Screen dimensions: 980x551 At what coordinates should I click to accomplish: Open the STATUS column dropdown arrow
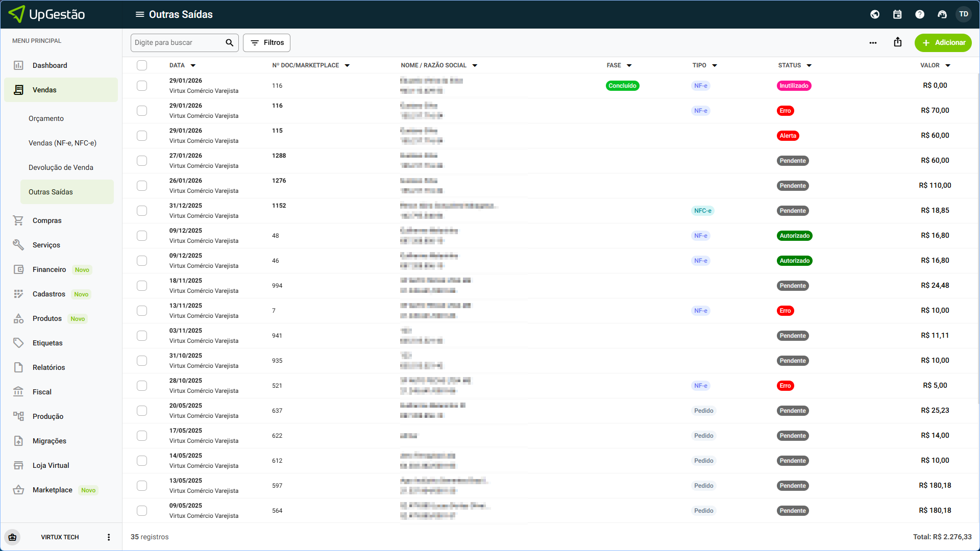point(809,65)
